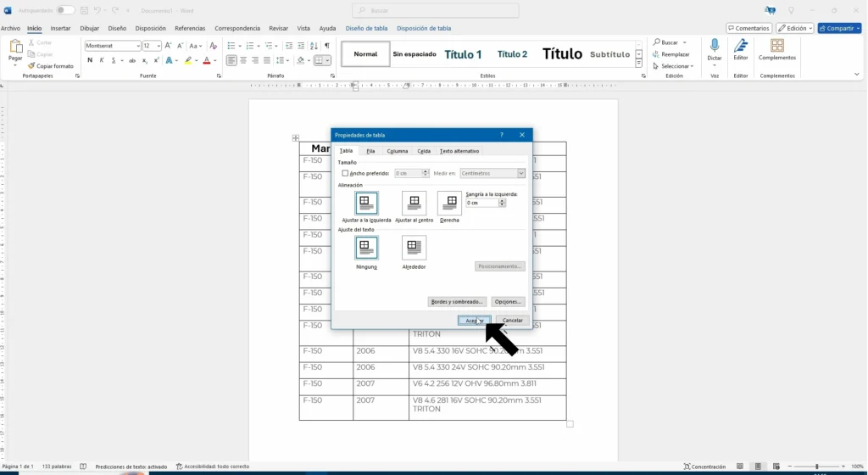
Task: Open the Celda tab in dialog
Action: (x=424, y=151)
